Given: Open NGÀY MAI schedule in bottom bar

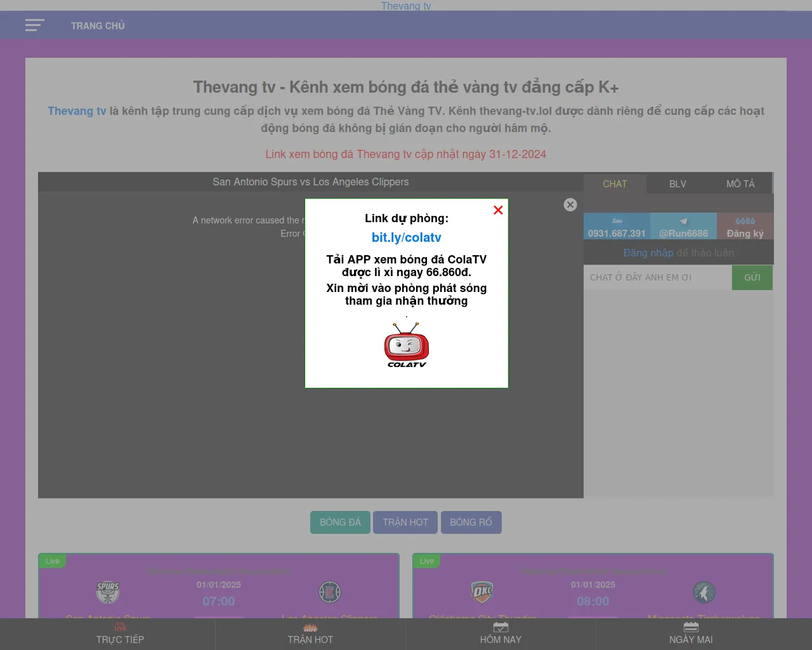Looking at the screenshot, I should [x=691, y=634].
